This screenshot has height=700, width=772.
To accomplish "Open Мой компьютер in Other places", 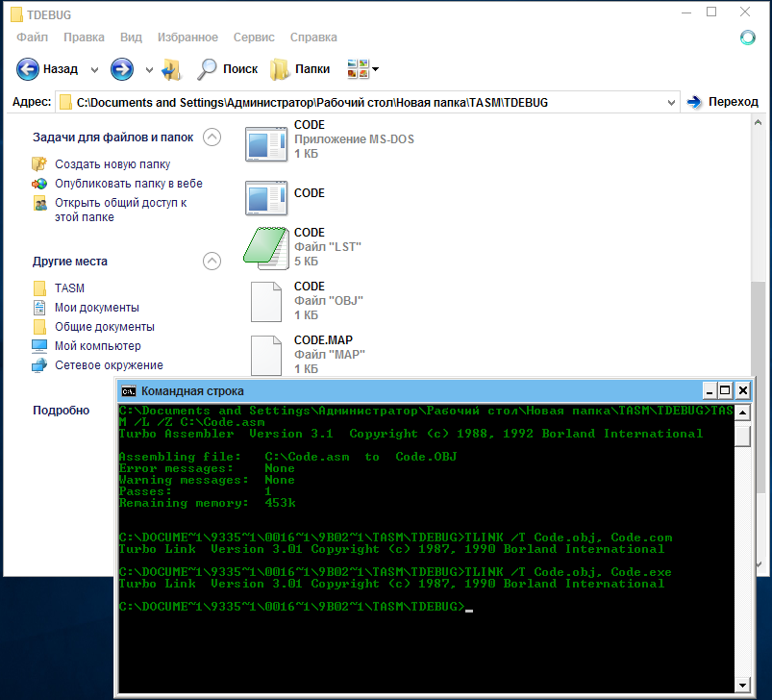I will [97, 346].
